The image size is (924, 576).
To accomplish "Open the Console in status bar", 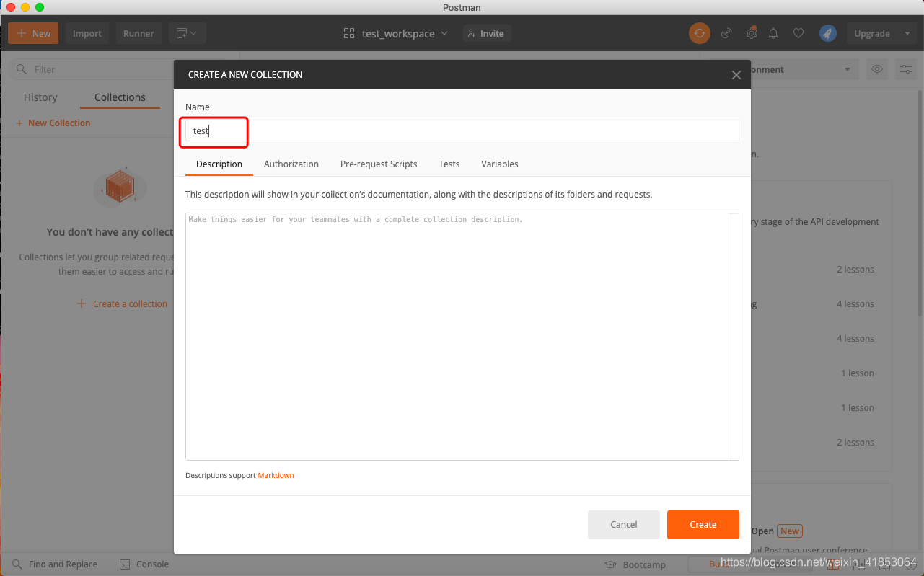I will point(144,564).
